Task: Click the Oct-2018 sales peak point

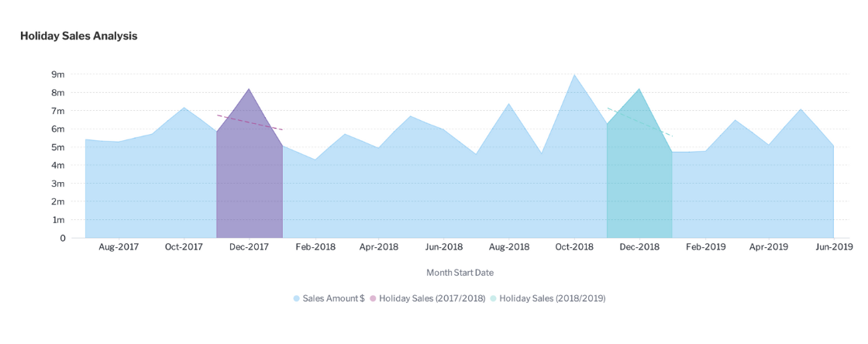Action: (574, 74)
